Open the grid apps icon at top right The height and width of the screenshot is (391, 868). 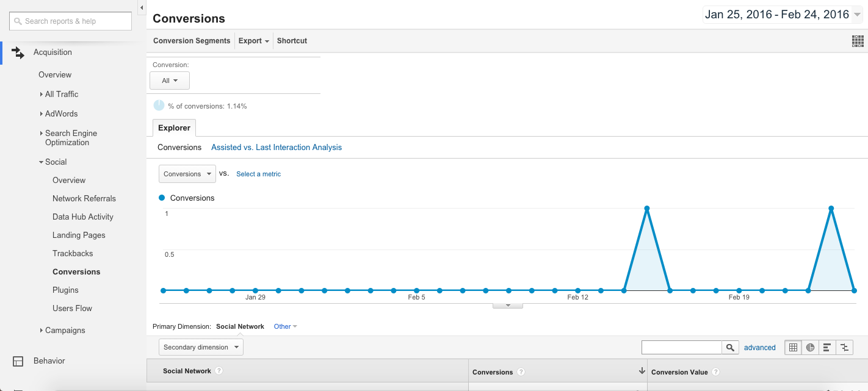[858, 41]
